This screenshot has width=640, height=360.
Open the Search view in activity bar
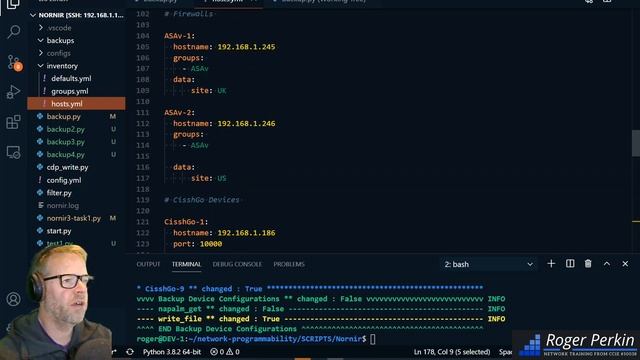[13, 31]
